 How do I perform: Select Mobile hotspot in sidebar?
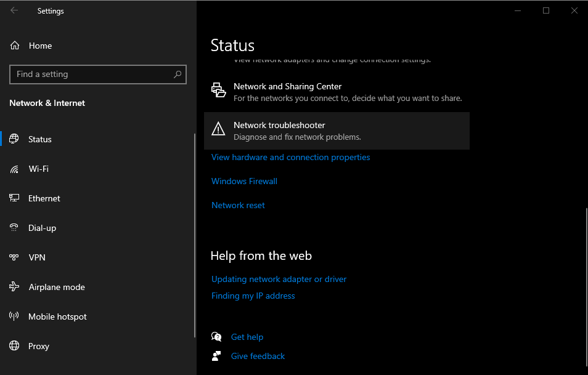(97, 317)
